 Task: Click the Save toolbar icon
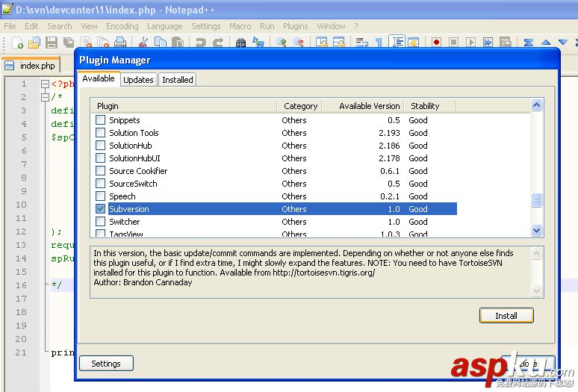[52, 43]
